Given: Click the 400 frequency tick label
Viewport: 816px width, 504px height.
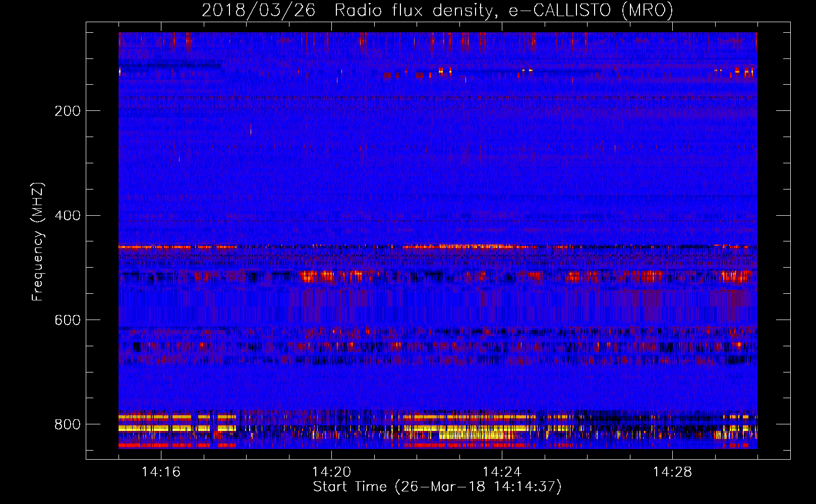Looking at the screenshot, I should 68,216.
